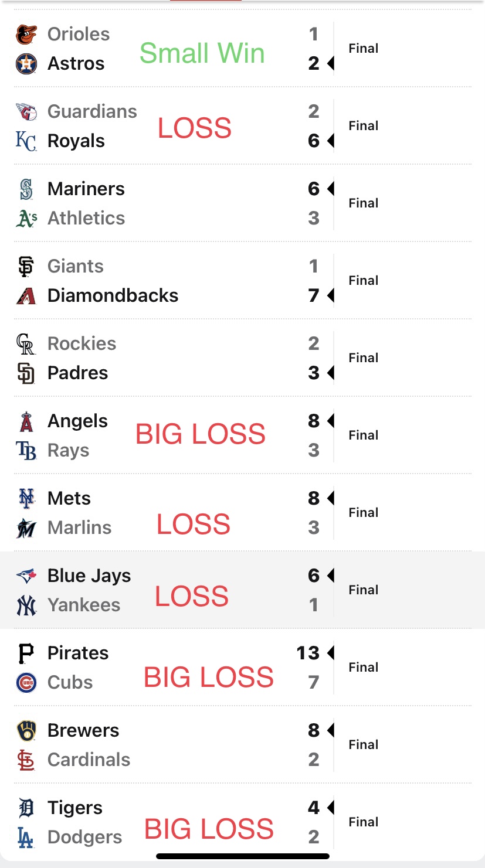Tap the Orioles team logo
Viewport: 485px width, 868px height.
(x=26, y=35)
